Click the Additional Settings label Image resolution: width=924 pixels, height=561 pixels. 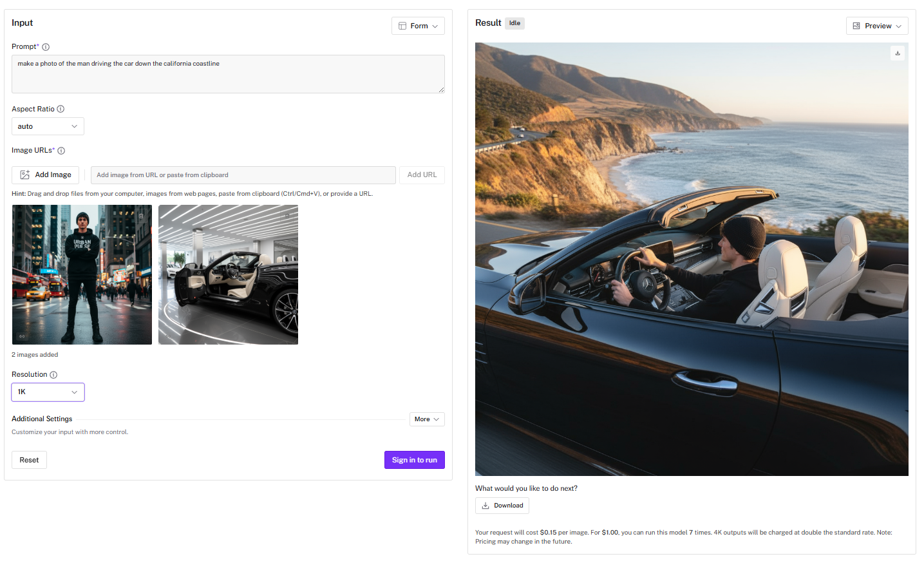point(42,419)
